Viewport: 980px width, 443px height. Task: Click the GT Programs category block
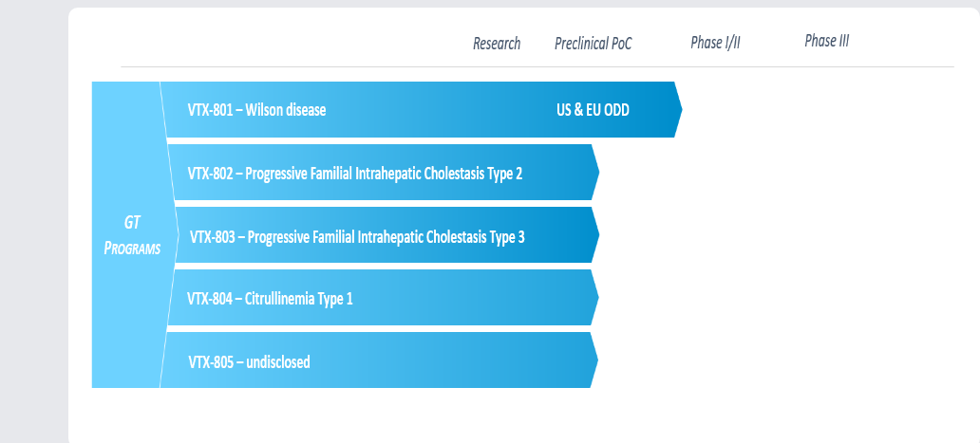tap(132, 234)
